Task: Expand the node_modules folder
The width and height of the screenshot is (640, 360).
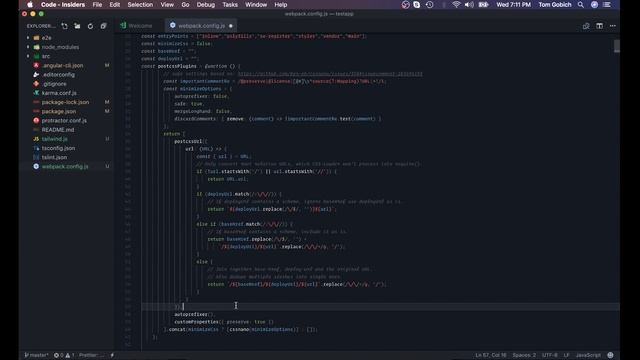Action: tap(60, 47)
